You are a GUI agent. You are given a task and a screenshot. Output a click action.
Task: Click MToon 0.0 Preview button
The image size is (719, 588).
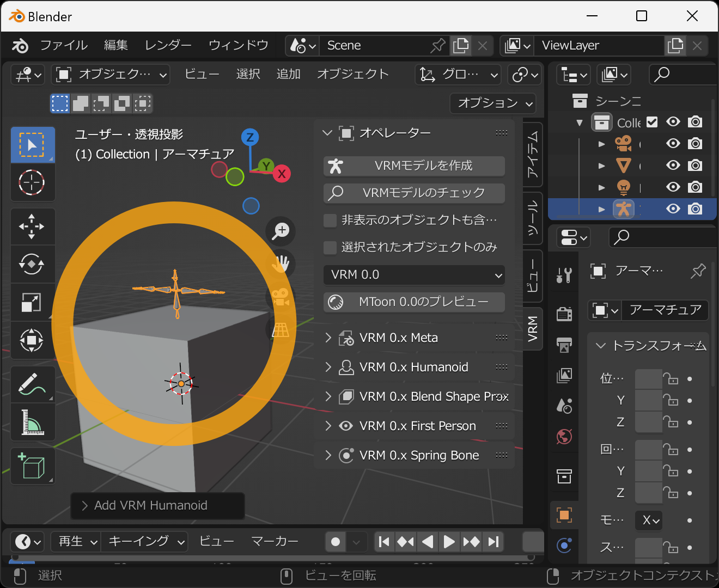tap(414, 302)
